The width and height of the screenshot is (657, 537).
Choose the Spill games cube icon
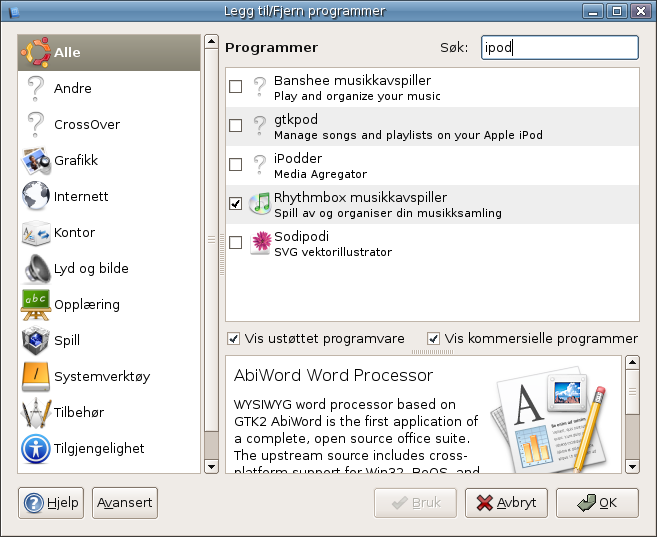[36, 341]
